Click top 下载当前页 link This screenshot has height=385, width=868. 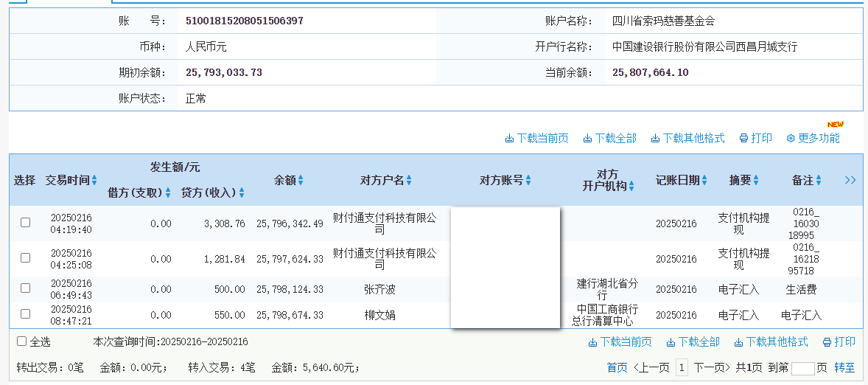coord(542,139)
